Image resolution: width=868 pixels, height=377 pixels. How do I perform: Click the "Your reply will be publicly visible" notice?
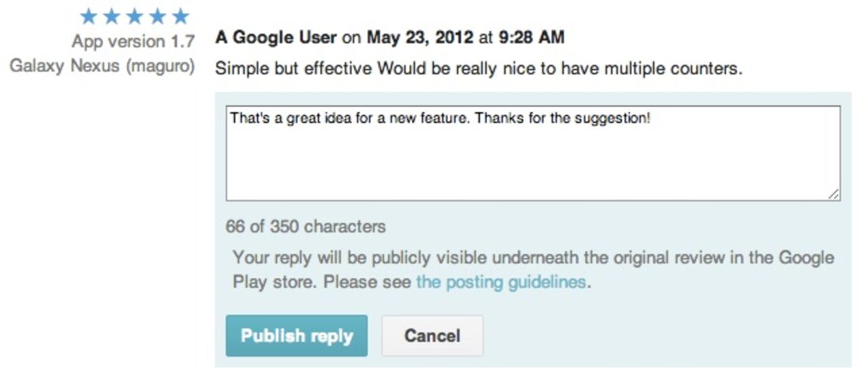532,258
